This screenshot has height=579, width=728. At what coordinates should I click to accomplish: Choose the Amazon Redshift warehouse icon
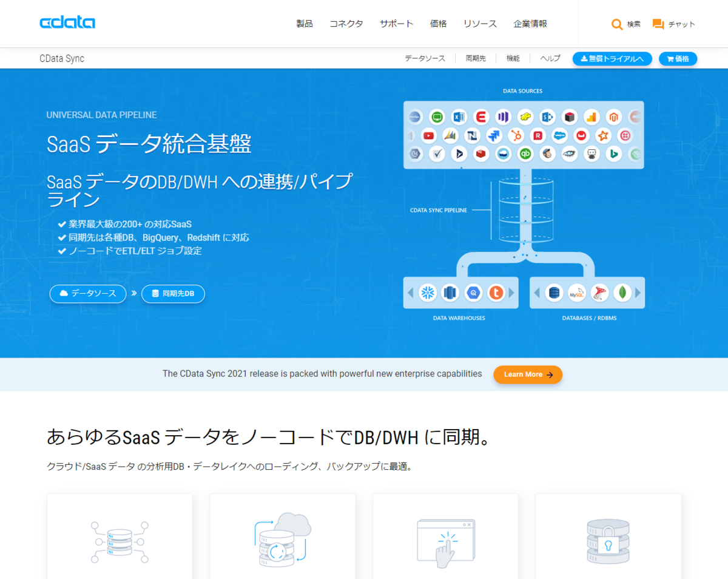pos(450,293)
